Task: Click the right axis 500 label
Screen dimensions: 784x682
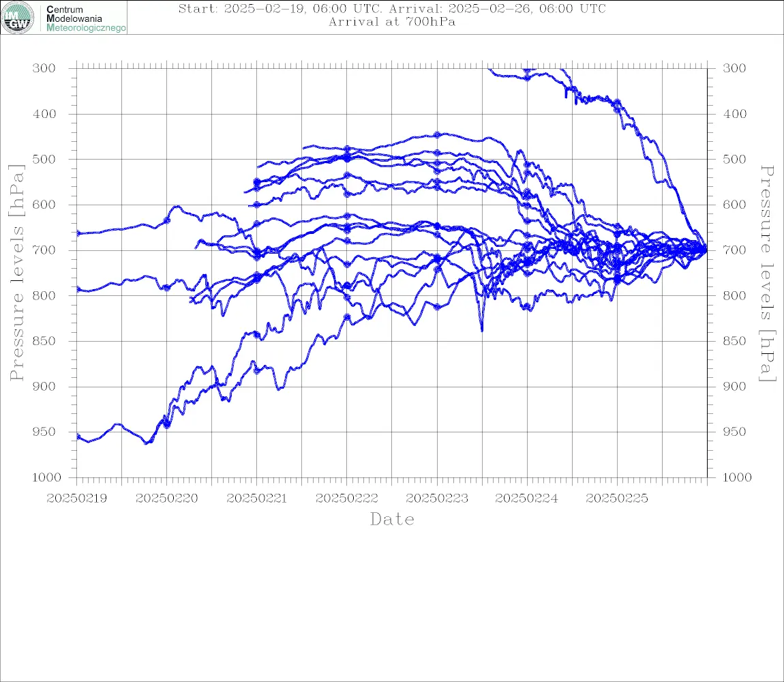Action: [x=734, y=159]
